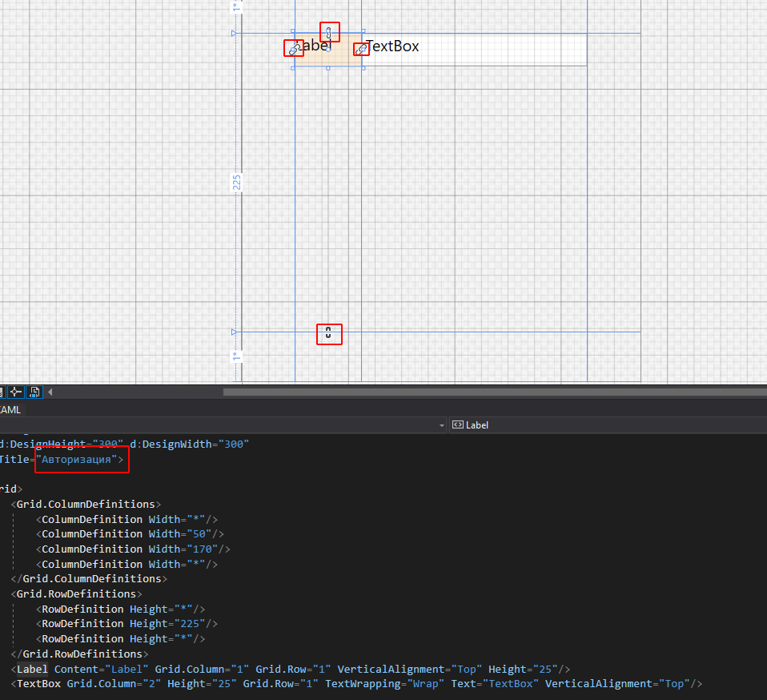The width and height of the screenshot is (767, 700).
Task: Click the Label's bottom-left resize handle
Action: (293, 68)
